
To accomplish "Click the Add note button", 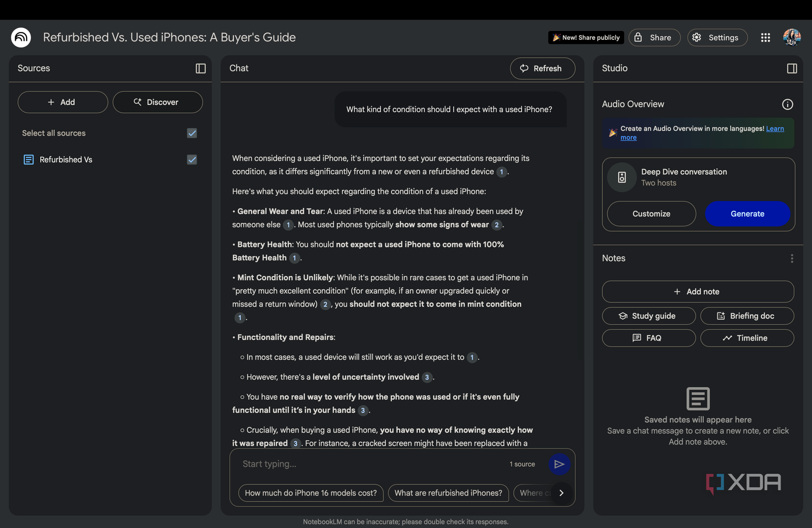I will tap(698, 292).
